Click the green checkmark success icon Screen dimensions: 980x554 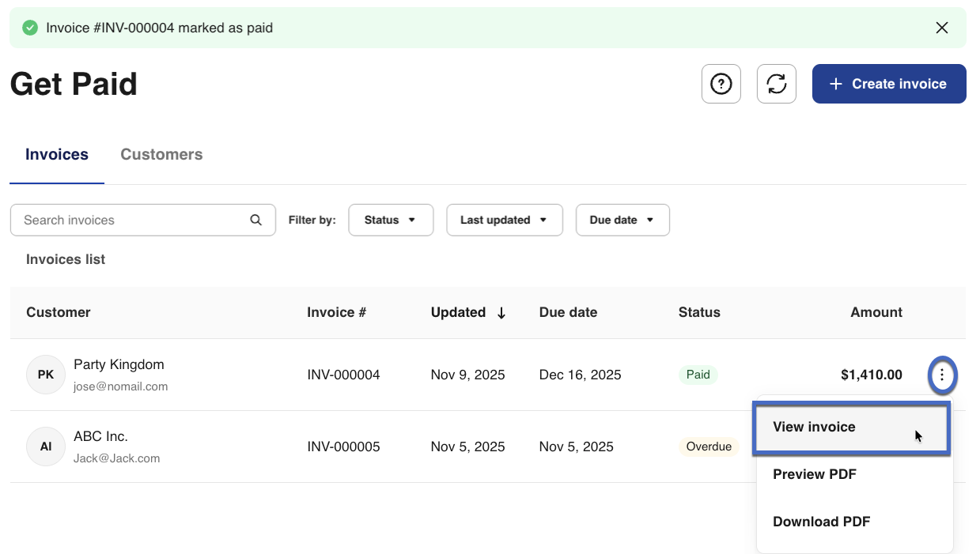point(30,28)
